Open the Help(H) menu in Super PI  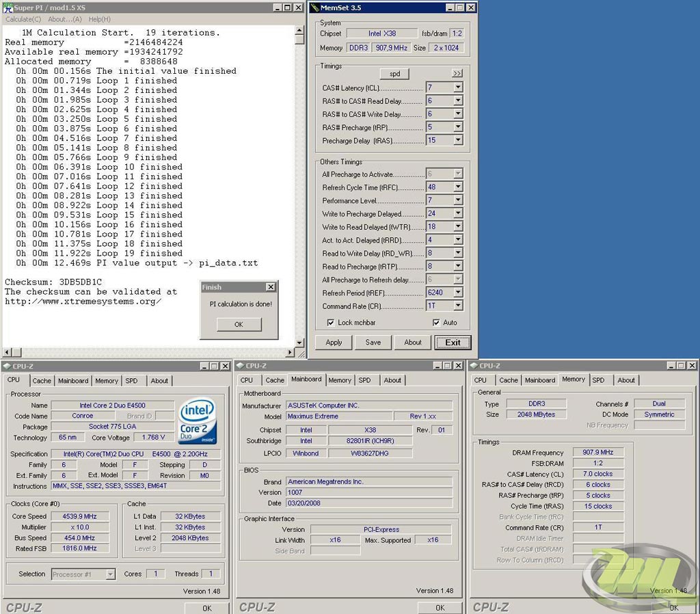99,19
